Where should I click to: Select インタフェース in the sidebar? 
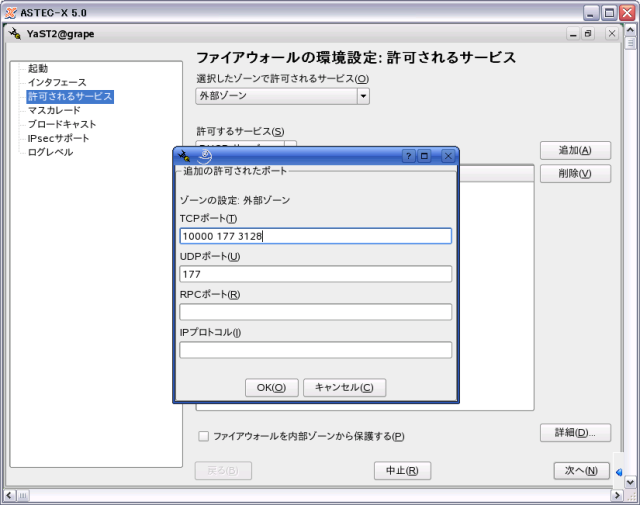point(57,82)
